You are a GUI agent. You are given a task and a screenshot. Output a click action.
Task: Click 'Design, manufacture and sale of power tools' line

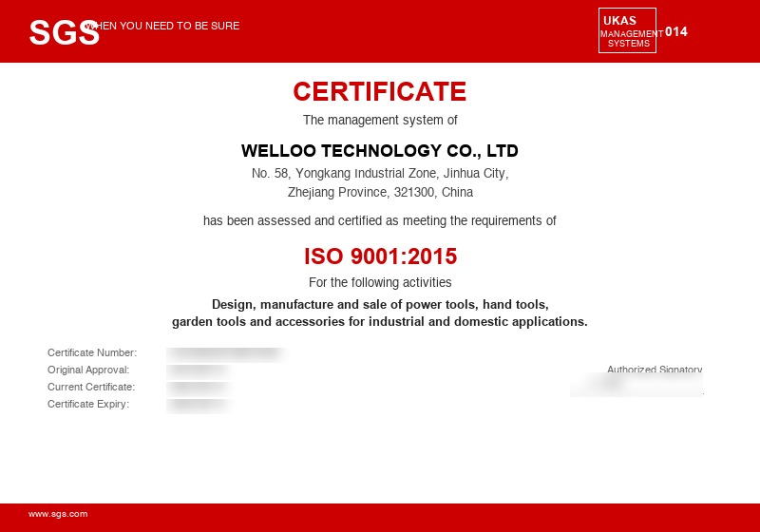coord(380,304)
